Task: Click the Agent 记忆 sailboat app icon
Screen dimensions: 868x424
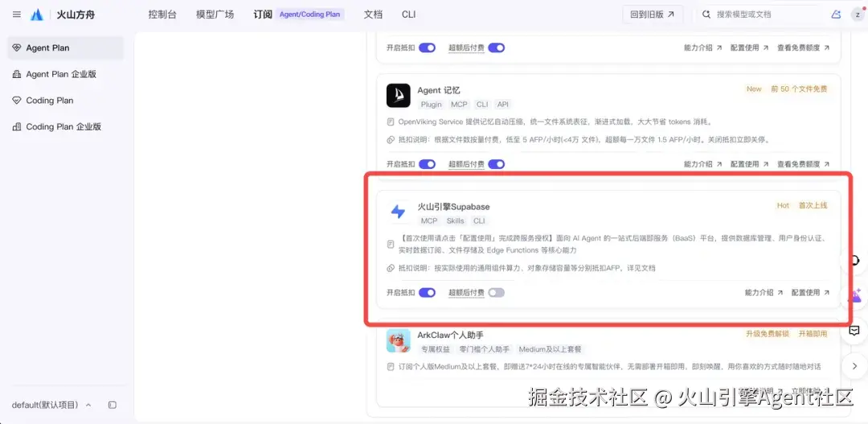Action: click(398, 95)
